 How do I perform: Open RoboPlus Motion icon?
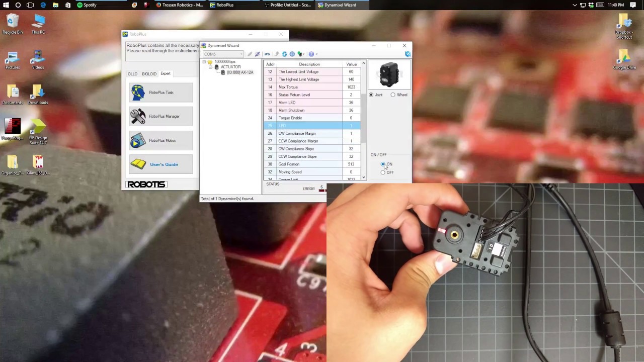tap(138, 140)
